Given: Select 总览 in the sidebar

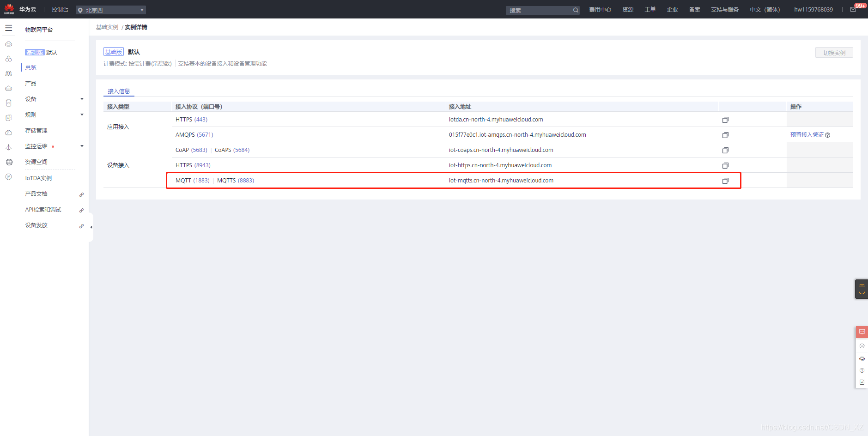Looking at the screenshot, I should pyautogui.click(x=31, y=68).
